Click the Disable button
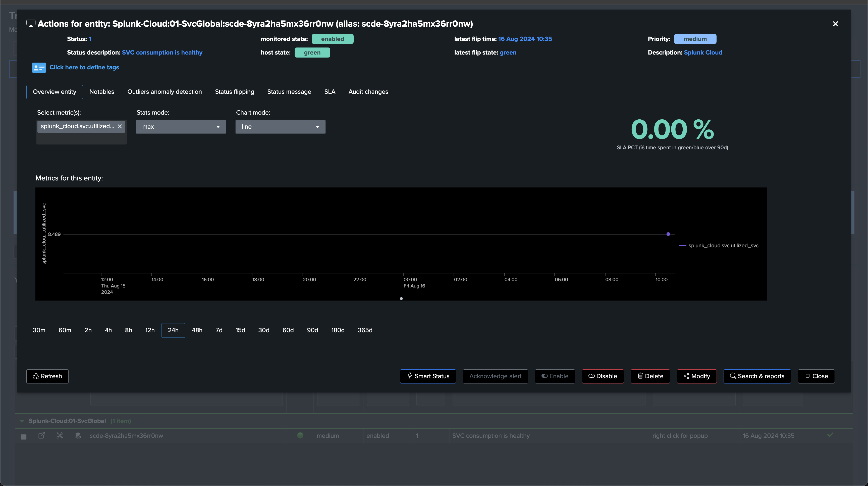Screen dimensions: 868x486 [603, 376]
